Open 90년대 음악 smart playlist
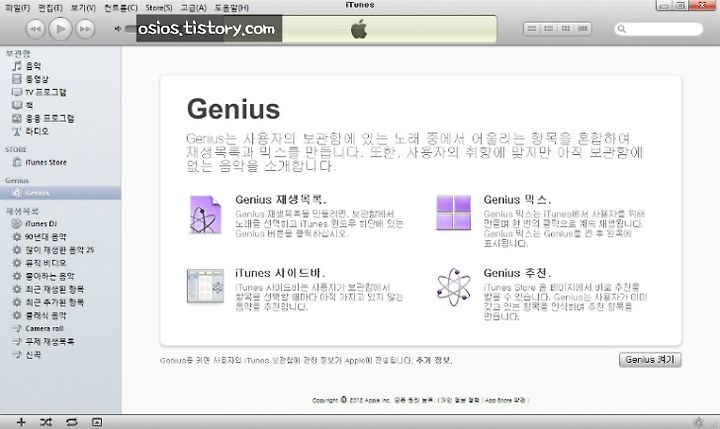Viewport: 720px width, 429px height. click(61, 237)
